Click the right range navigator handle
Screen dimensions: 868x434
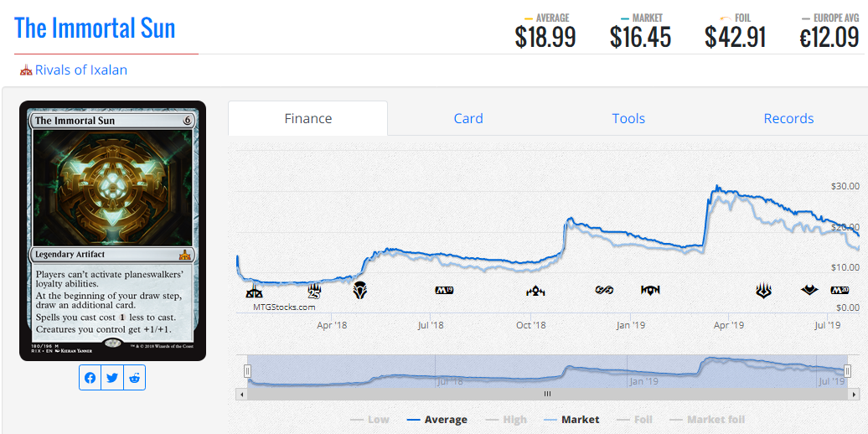[848, 371]
